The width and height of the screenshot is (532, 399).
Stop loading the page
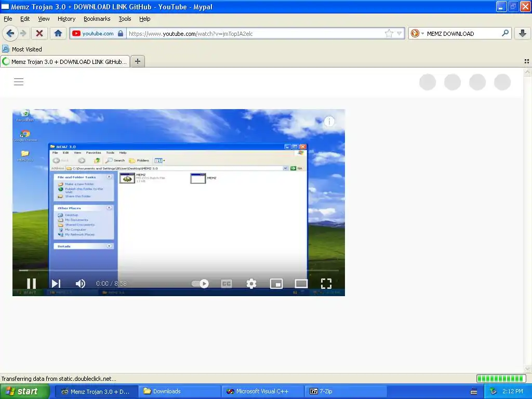click(39, 33)
